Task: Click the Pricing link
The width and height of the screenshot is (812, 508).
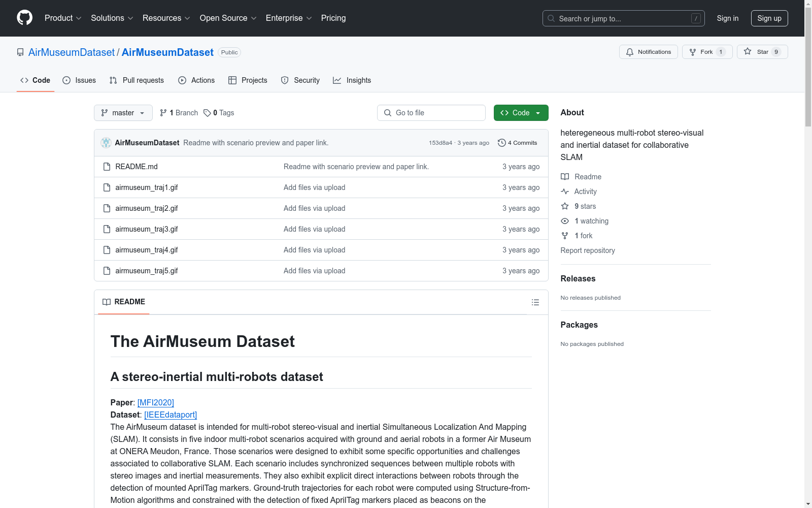Action: [333, 18]
